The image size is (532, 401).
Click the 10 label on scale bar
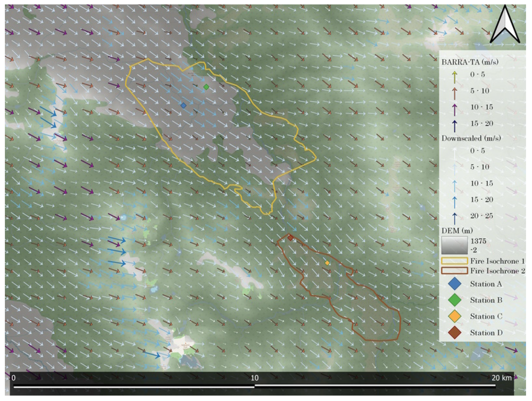[254, 378]
